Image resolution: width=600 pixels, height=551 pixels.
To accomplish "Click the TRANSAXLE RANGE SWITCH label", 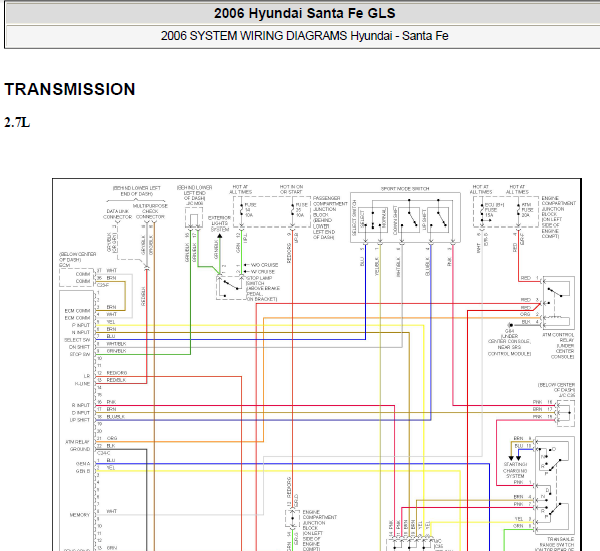I will (558, 542).
